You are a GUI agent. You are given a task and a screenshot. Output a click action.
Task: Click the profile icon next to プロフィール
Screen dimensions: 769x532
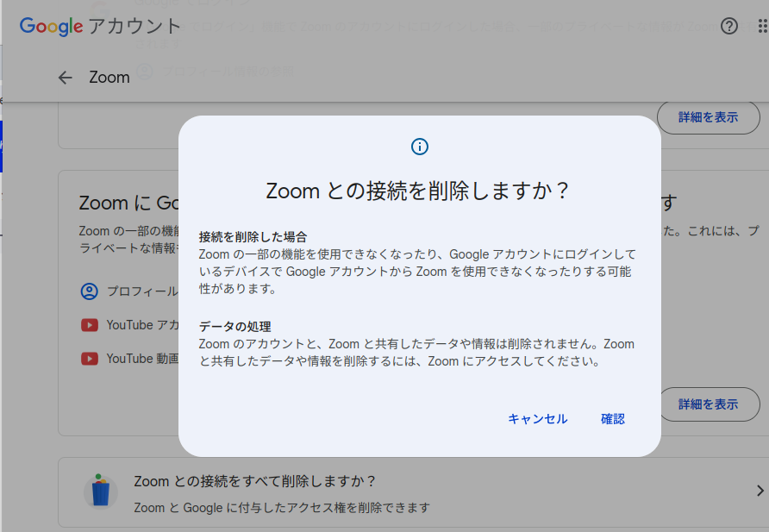[90, 291]
